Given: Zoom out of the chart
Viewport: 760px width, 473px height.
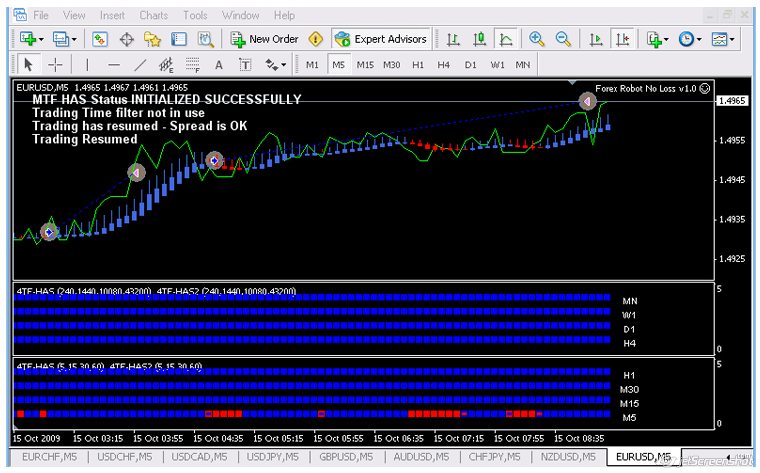Looking at the screenshot, I should coord(563,39).
